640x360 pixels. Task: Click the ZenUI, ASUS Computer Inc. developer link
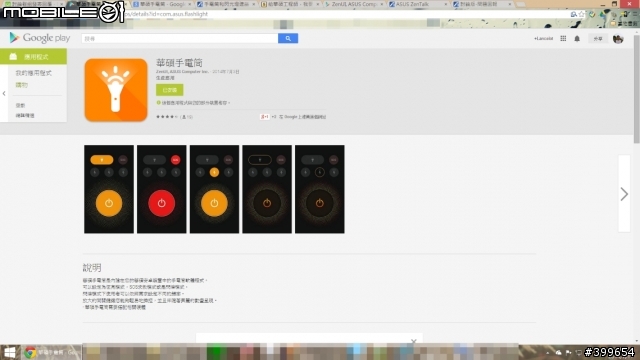click(x=182, y=71)
